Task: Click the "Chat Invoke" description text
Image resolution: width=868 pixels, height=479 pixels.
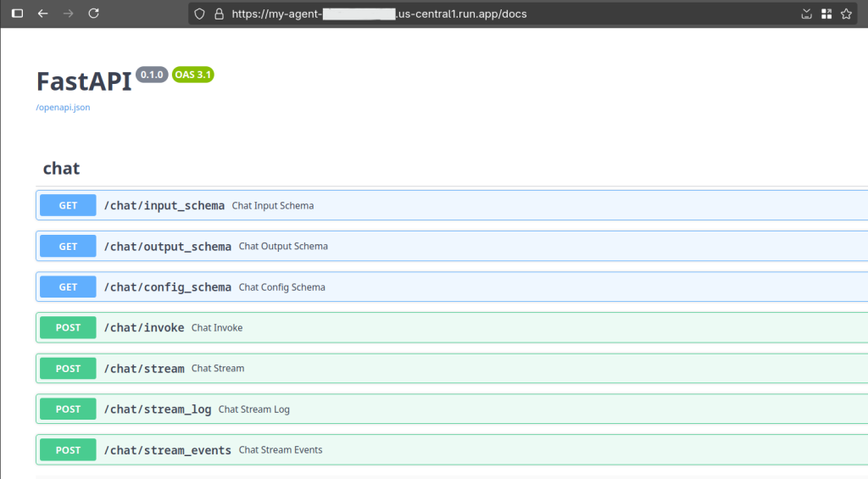Action: [217, 328]
